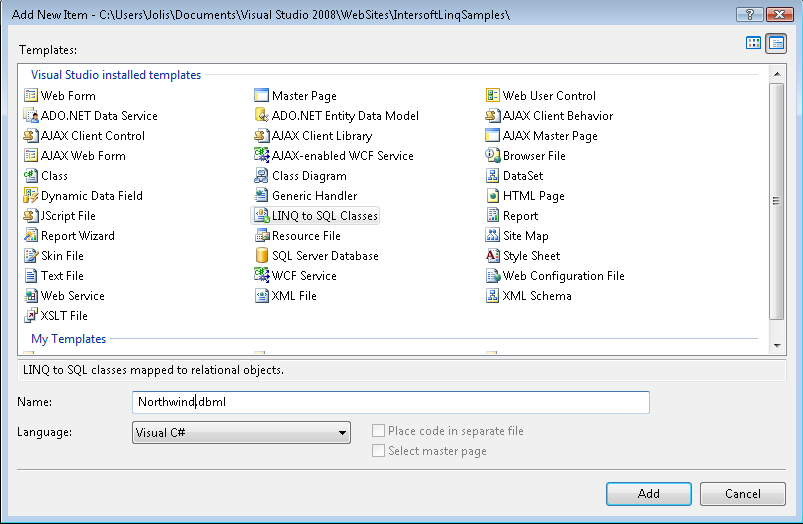The height and width of the screenshot is (524, 803).
Task: Pick the AJAX Client Library icon
Action: (262, 135)
